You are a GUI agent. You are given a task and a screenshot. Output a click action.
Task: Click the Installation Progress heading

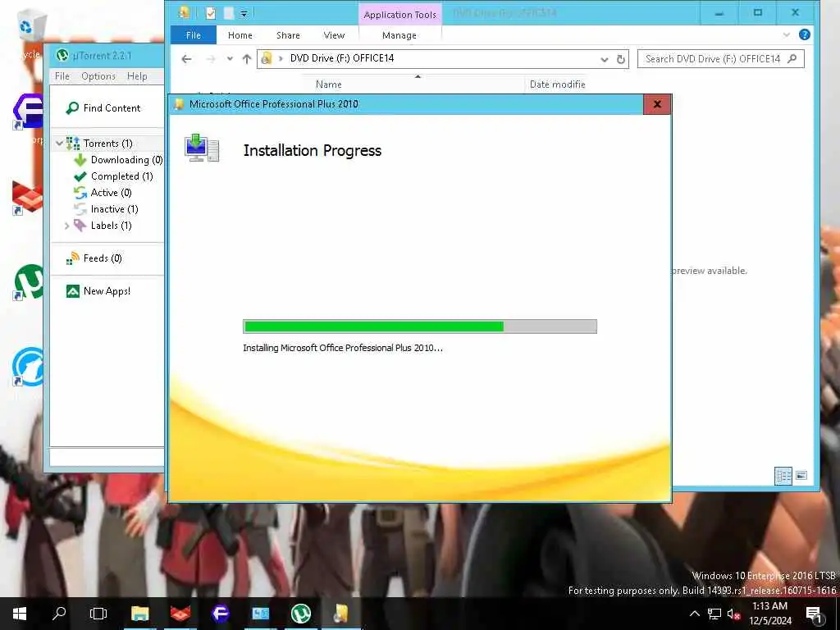(x=313, y=151)
